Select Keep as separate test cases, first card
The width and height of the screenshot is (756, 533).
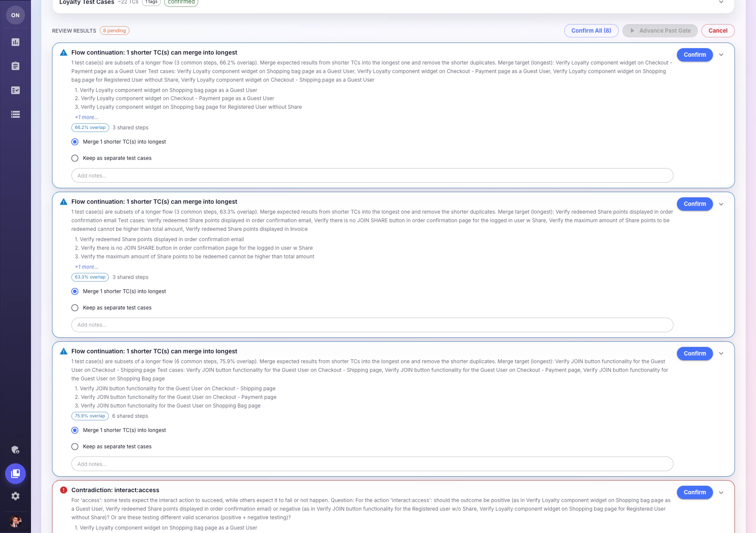tap(75, 158)
